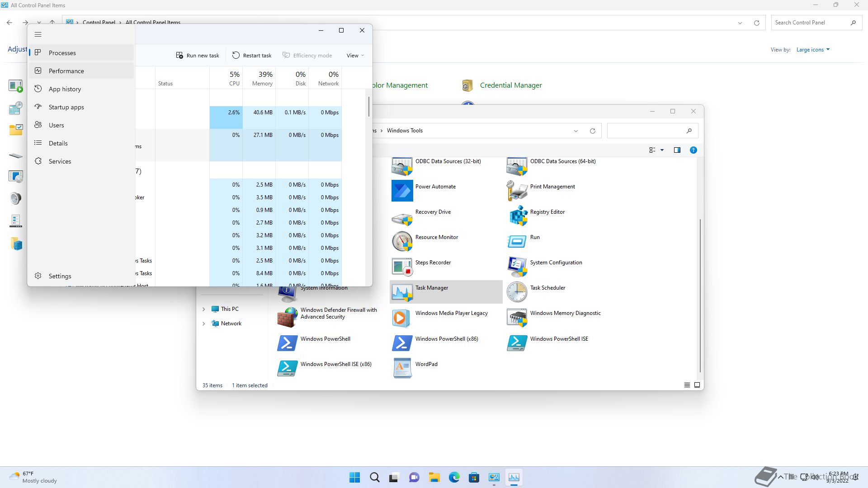Open address history dropdown in Windows Tools
Screen dimensions: 868x488
click(x=576, y=131)
